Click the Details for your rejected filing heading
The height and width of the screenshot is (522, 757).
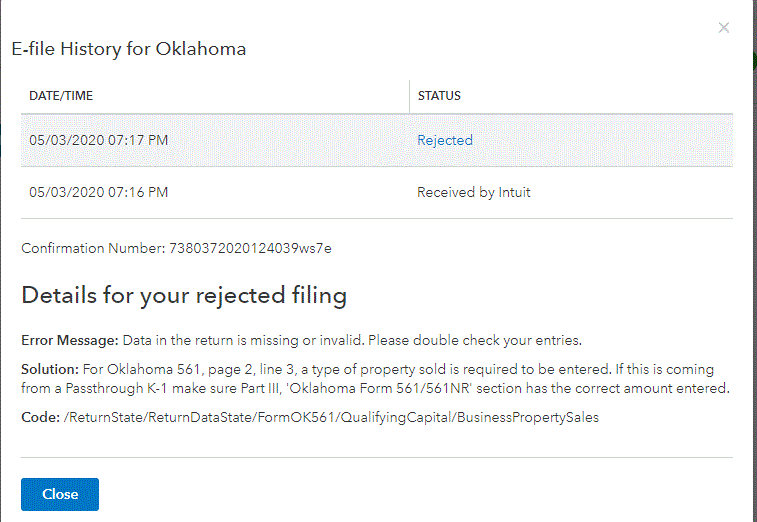(184, 295)
